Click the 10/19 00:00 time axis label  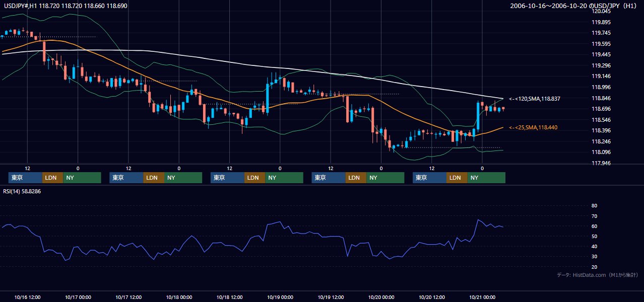pos(280,297)
